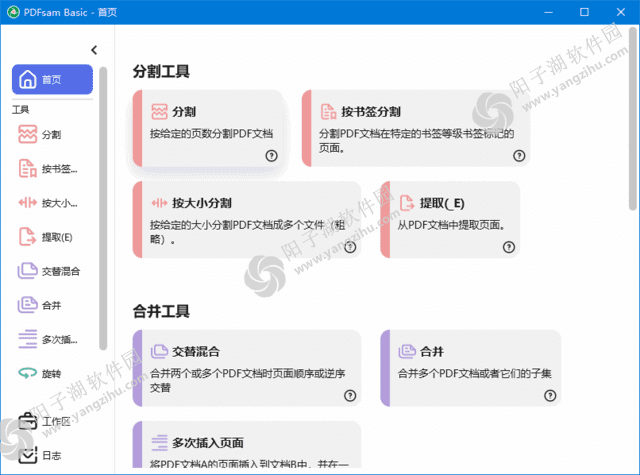640x475 pixels.
Task: Click the 合并工具 section heading
Action: tap(161, 311)
